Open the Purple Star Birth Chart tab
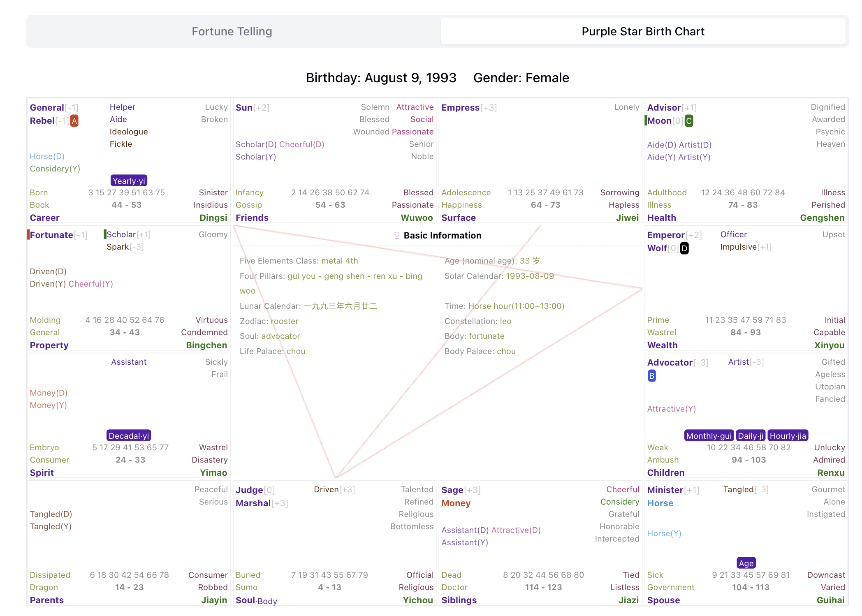The image size is (862, 616). click(643, 32)
